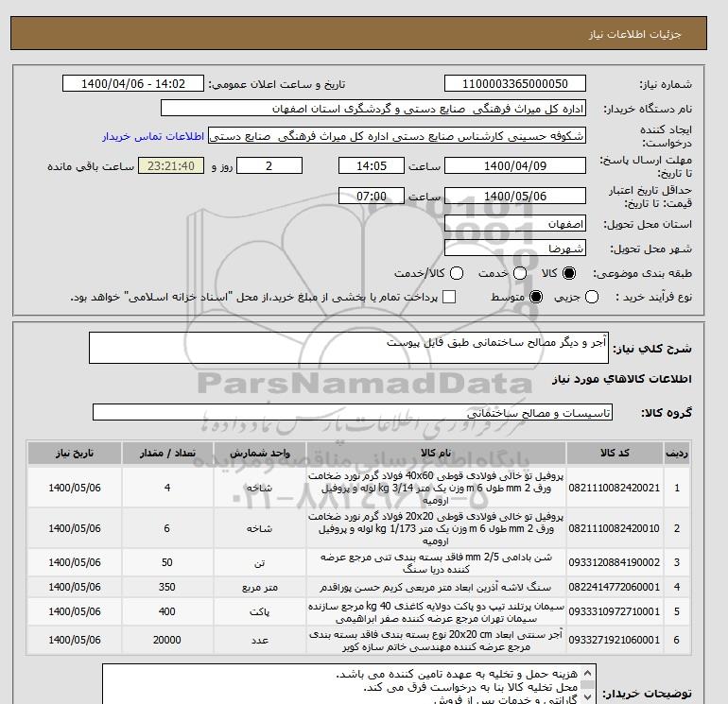Click the remaining time counter 23:21:40
728x704 pixels.
point(171,165)
